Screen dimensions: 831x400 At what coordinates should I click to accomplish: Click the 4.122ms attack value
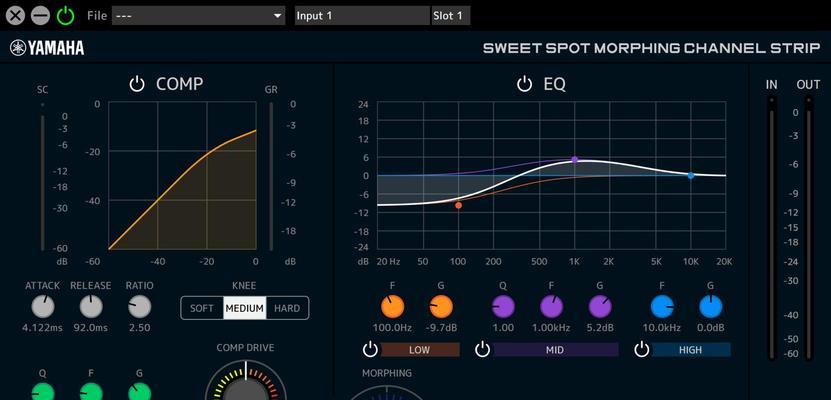42,328
